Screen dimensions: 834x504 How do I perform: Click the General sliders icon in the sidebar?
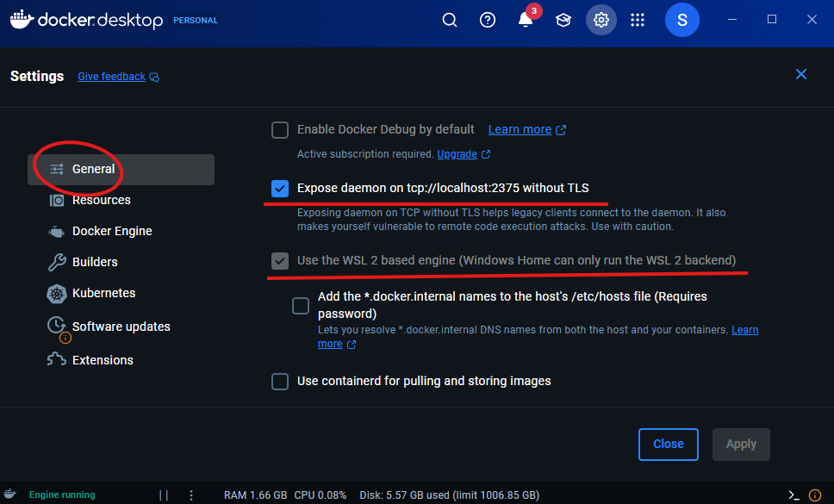(x=56, y=169)
